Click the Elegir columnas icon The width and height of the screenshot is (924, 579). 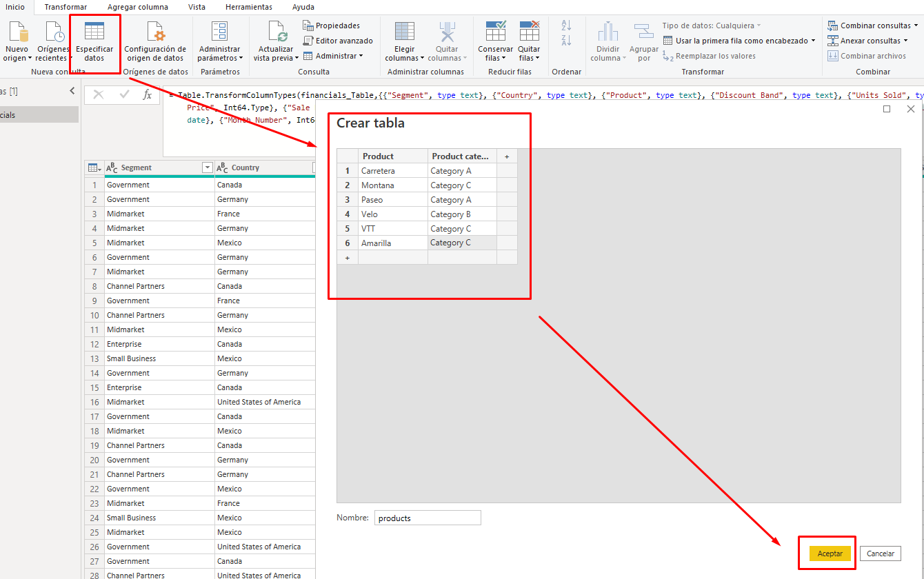click(404, 32)
